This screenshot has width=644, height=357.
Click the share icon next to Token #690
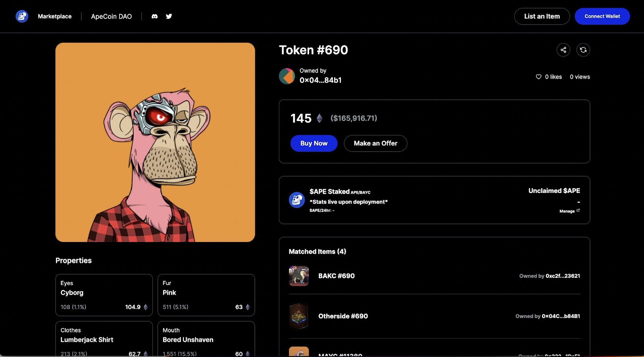pos(563,50)
